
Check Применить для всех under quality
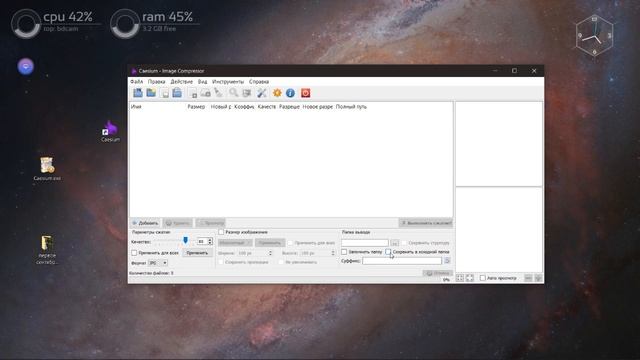pos(134,253)
